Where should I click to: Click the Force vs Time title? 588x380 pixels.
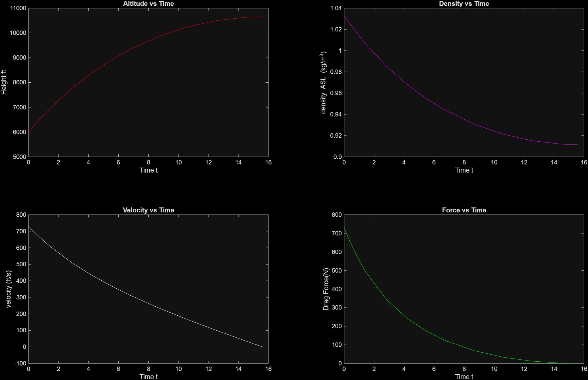[x=464, y=210]
